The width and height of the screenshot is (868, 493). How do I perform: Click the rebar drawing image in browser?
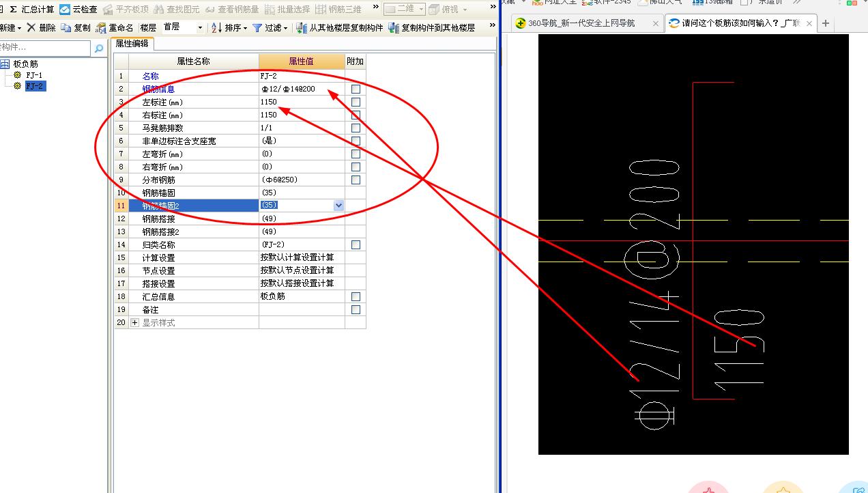click(693, 244)
